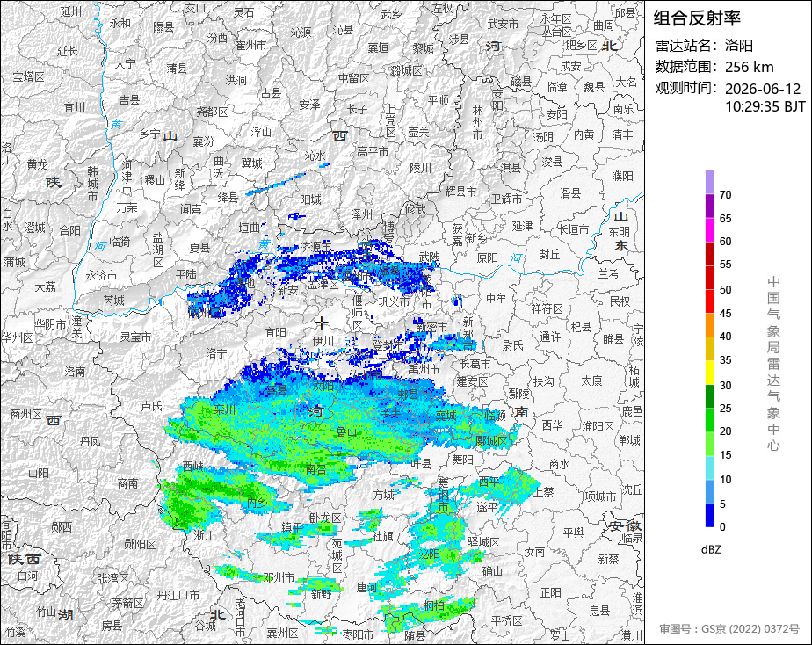The height and width of the screenshot is (645, 812).
Task: Click the time stamp 10:29:35 BJT
Action: click(x=765, y=106)
